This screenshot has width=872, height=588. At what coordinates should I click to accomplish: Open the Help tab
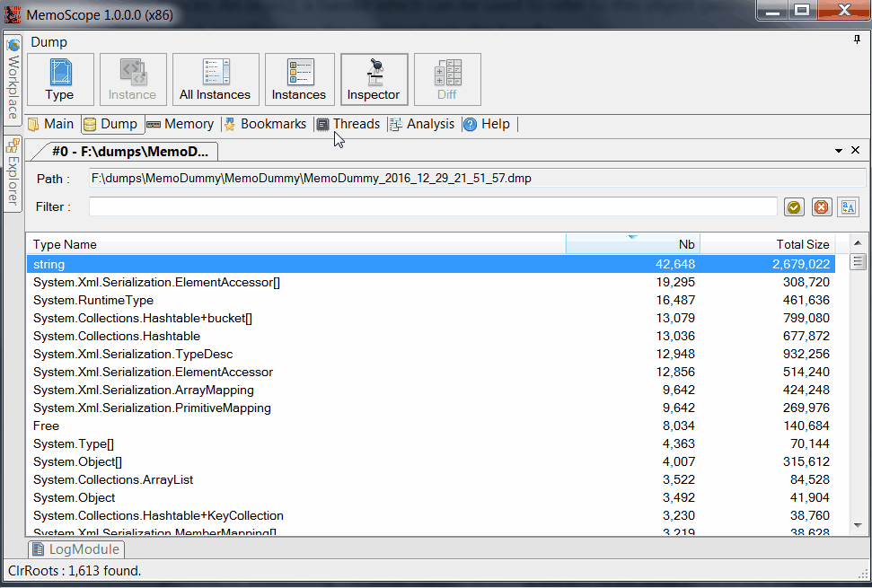487,124
